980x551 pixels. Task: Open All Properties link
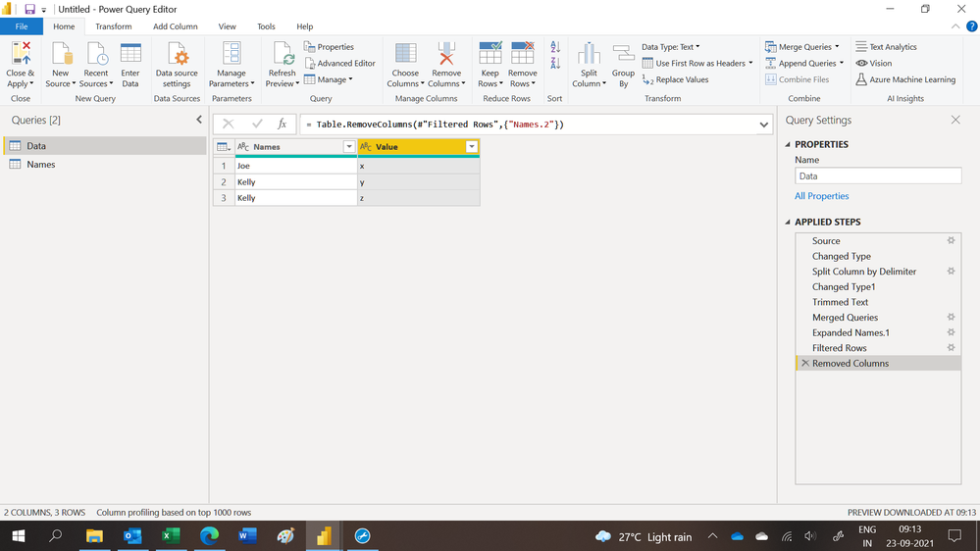tap(821, 195)
